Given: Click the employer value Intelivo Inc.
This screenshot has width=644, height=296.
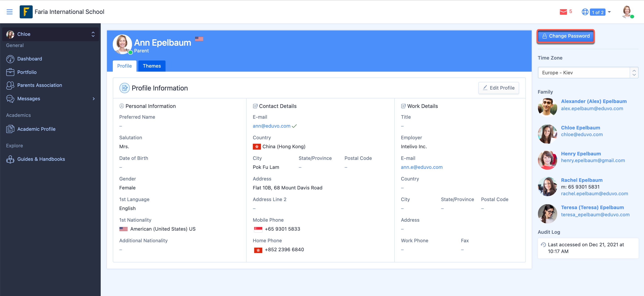Looking at the screenshot, I should click(x=414, y=147).
